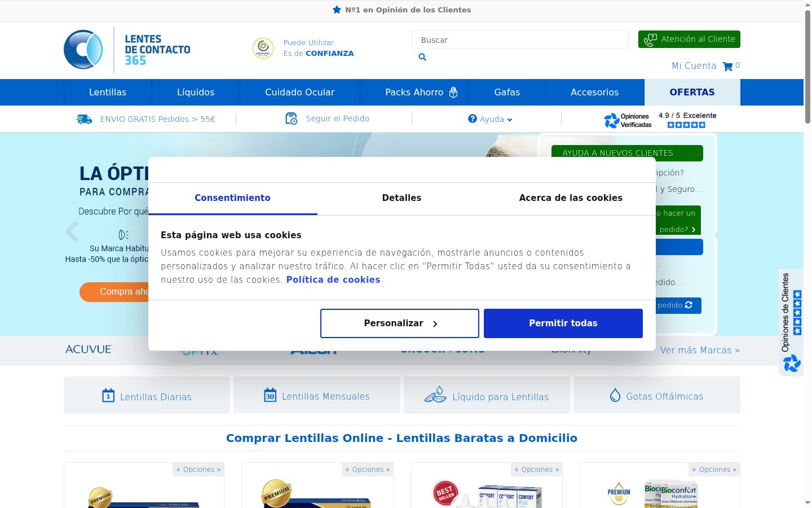This screenshot has height=508, width=812.
Task: Click the previous slide arrow on banner
Action: tap(72, 231)
